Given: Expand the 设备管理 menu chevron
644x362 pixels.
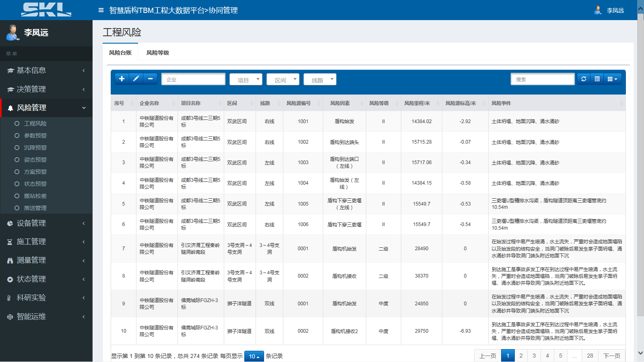Looking at the screenshot, I should coord(84,223).
